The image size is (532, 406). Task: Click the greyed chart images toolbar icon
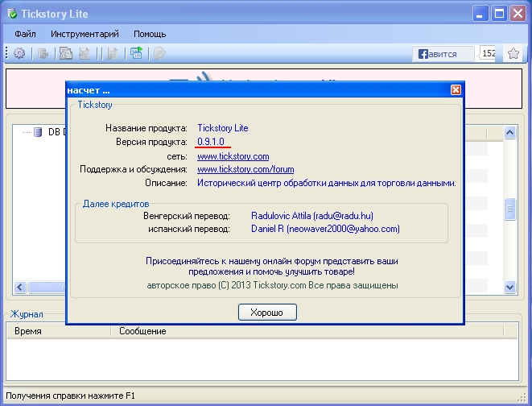coord(66,53)
